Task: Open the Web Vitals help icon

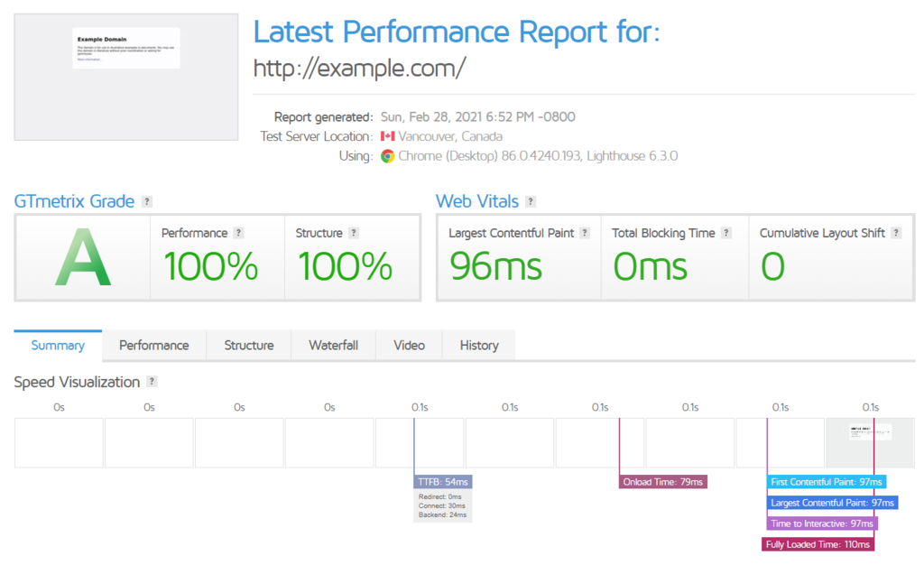Action: coord(530,201)
